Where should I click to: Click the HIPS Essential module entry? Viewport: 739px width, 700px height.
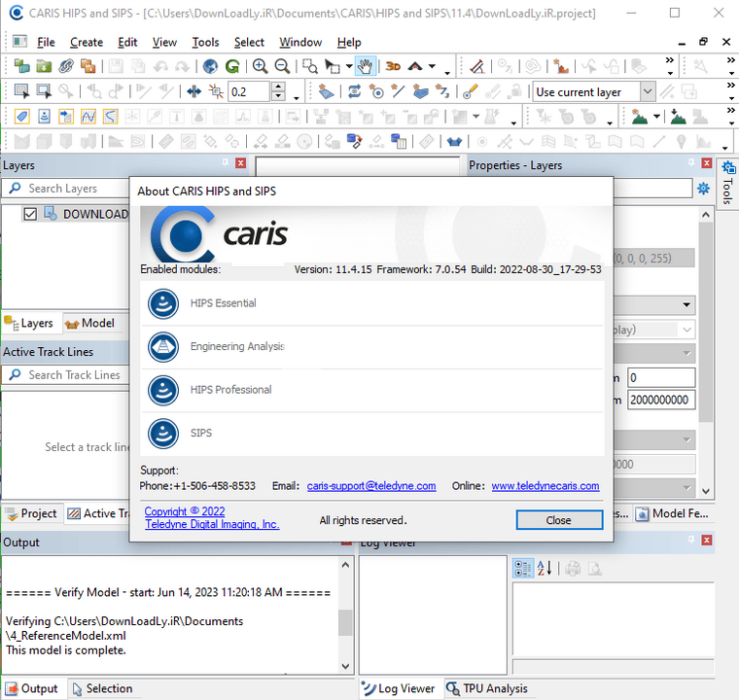[x=372, y=303]
